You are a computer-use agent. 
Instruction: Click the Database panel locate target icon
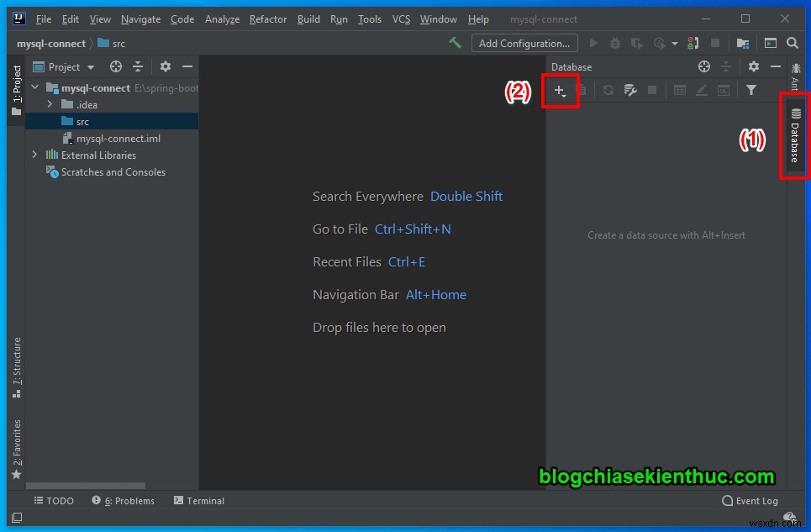click(704, 66)
